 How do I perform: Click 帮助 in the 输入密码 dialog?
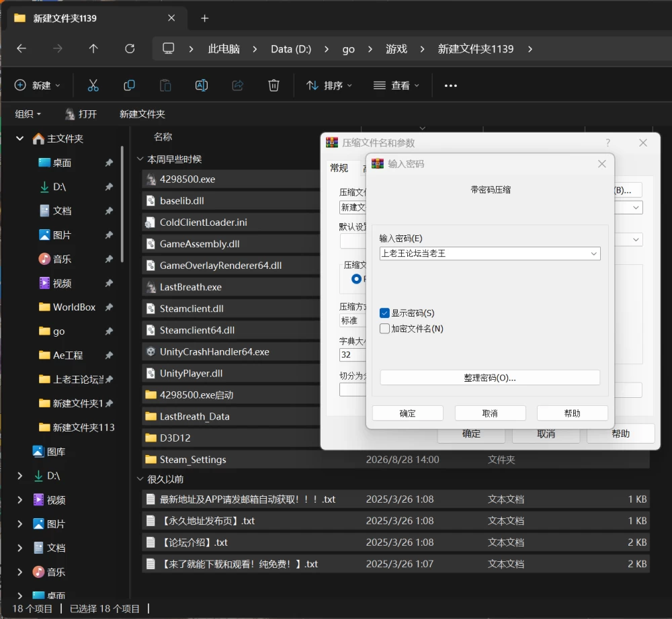pyautogui.click(x=572, y=413)
